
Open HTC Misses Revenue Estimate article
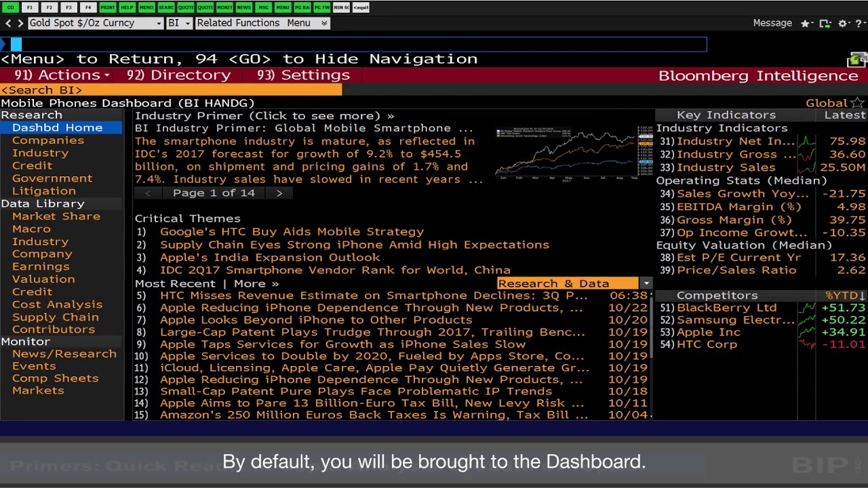[x=374, y=296]
